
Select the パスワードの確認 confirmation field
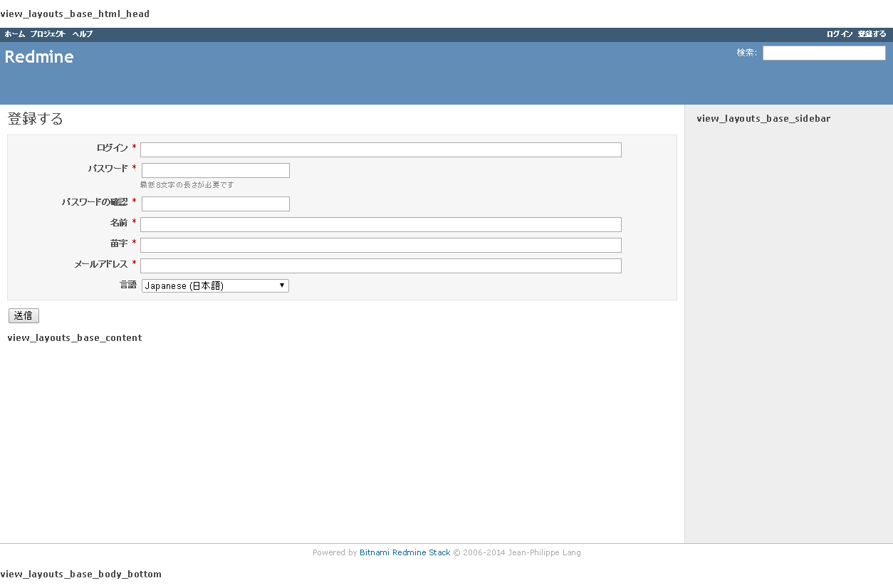click(214, 204)
